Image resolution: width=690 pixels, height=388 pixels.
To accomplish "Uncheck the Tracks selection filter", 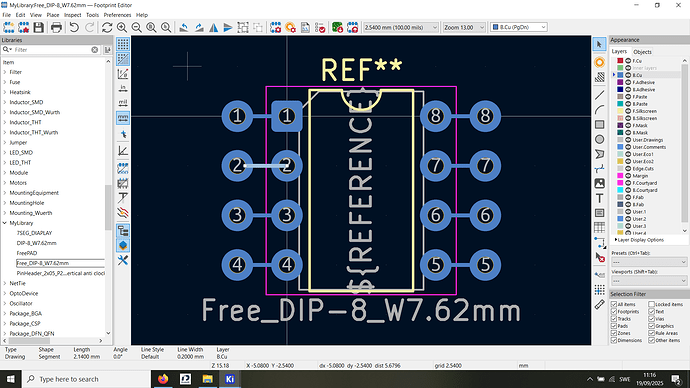I will pyautogui.click(x=614, y=319).
